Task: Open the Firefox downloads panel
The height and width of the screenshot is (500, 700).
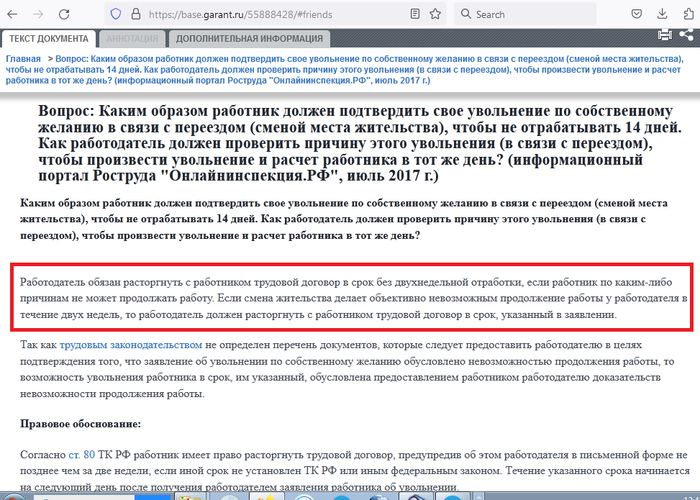Action: 661,14
